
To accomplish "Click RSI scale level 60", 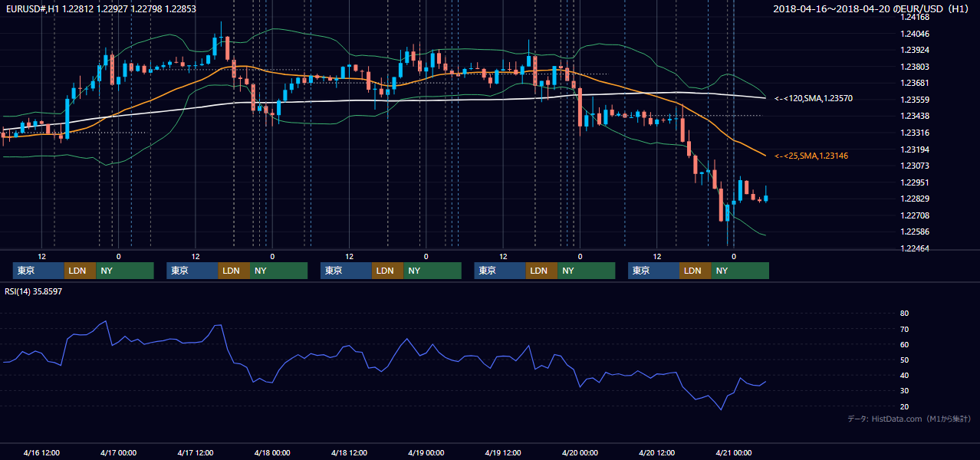I will tap(905, 344).
